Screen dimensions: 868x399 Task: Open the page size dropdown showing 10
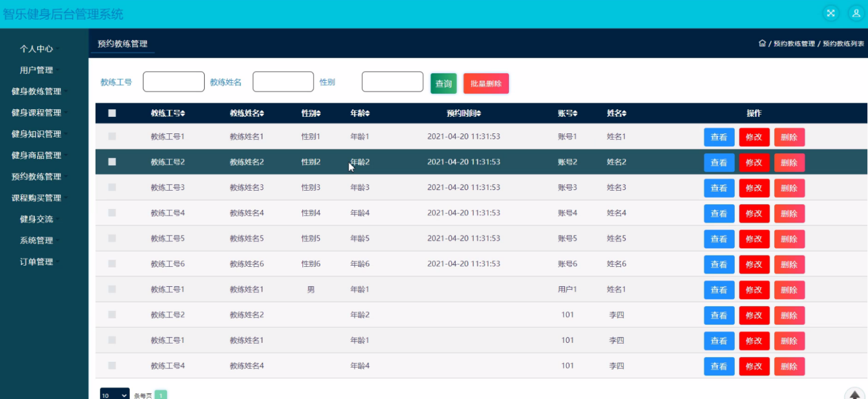tap(114, 395)
